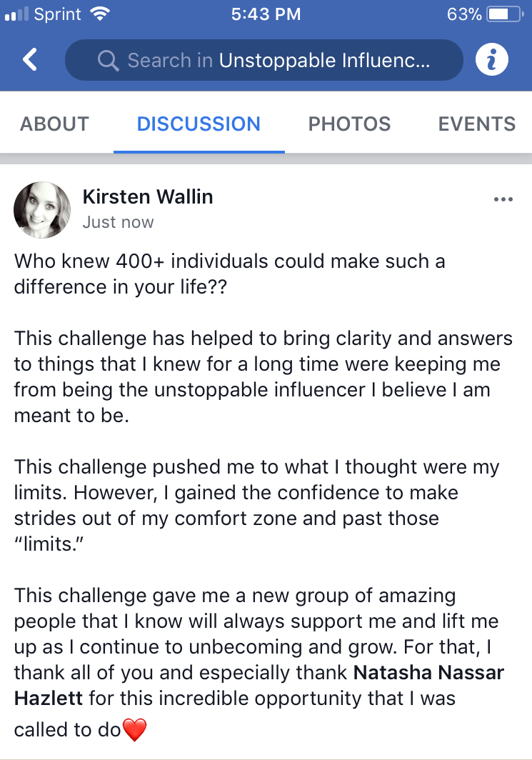The image size is (532, 760).
Task: Search in Unstoppable Influencer group field
Action: pyautogui.click(x=278, y=61)
